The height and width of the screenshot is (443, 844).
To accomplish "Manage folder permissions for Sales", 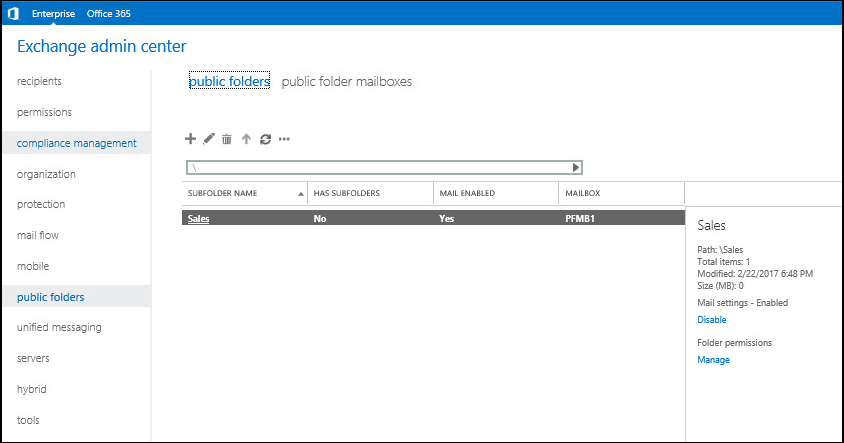I will 713,360.
